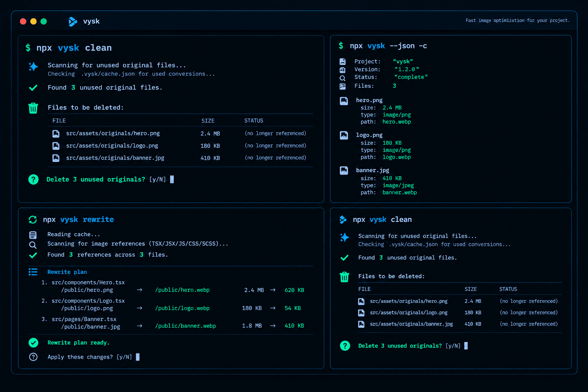
Task: Click the sparkle icon in the upper clean panel
Action: [33, 67]
